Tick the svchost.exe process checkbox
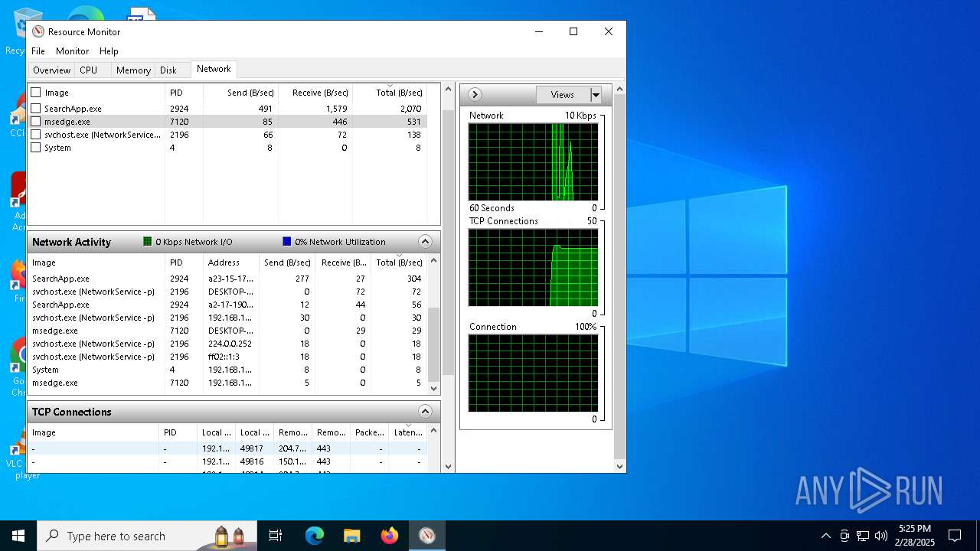 [35, 135]
